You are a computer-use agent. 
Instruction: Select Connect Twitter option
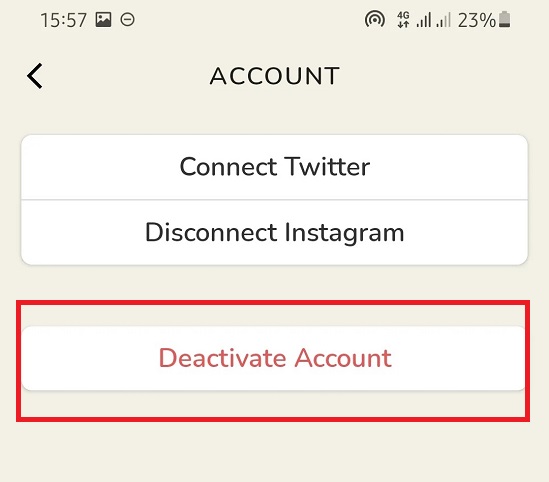click(x=274, y=167)
